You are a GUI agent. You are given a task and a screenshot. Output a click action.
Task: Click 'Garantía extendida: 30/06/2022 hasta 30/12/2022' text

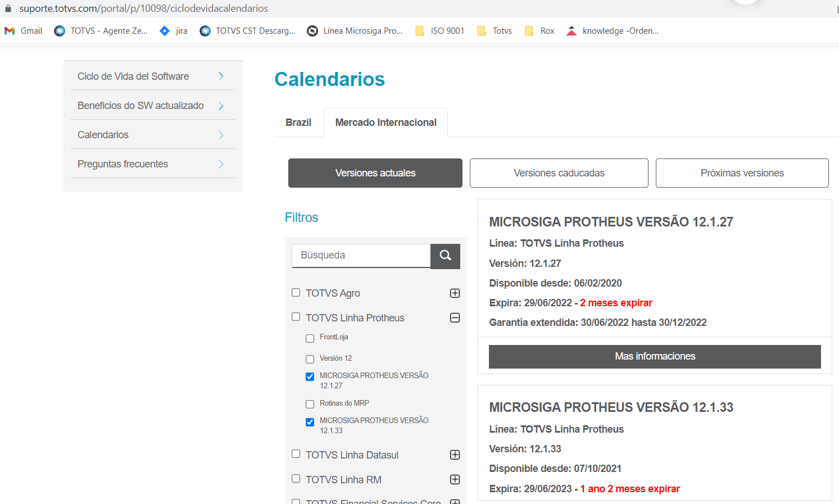tap(598, 323)
